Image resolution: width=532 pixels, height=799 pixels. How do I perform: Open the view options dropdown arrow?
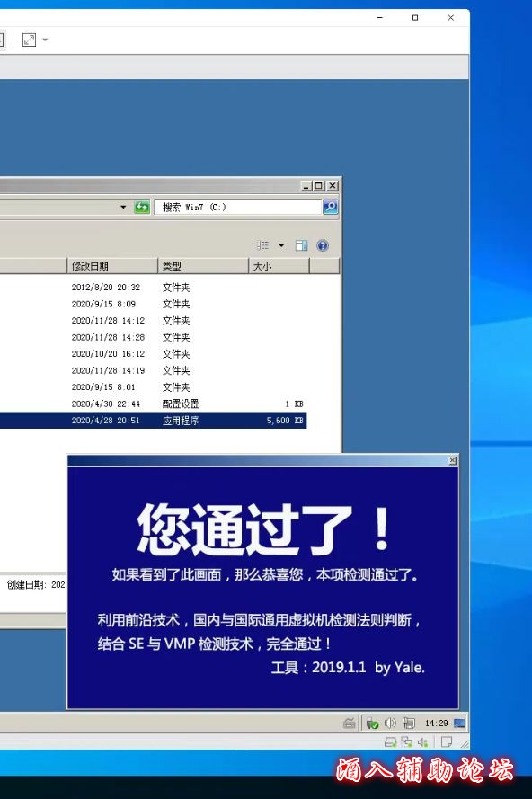281,245
